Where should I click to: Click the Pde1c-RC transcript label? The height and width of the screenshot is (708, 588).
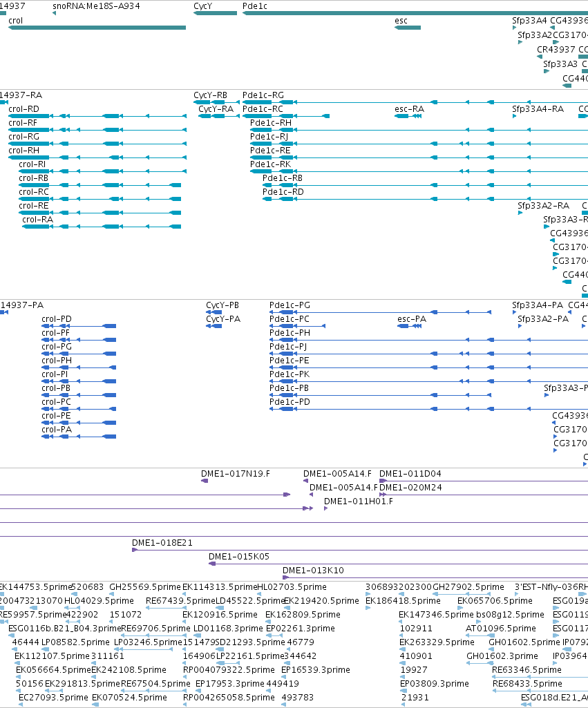(263, 109)
